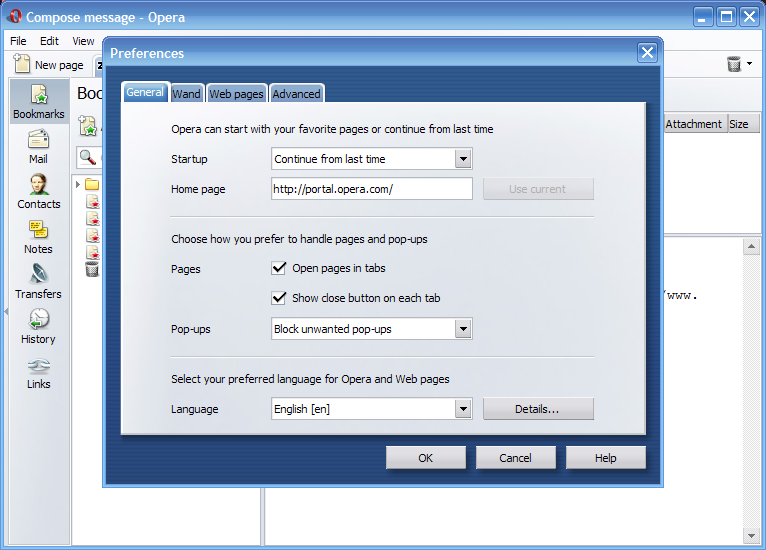Maximize the Opera window

(726, 17)
